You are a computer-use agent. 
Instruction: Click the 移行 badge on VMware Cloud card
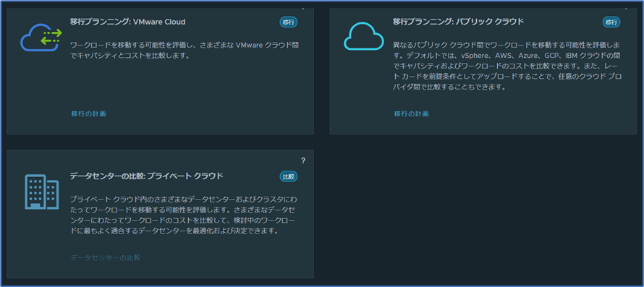click(x=289, y=22)
